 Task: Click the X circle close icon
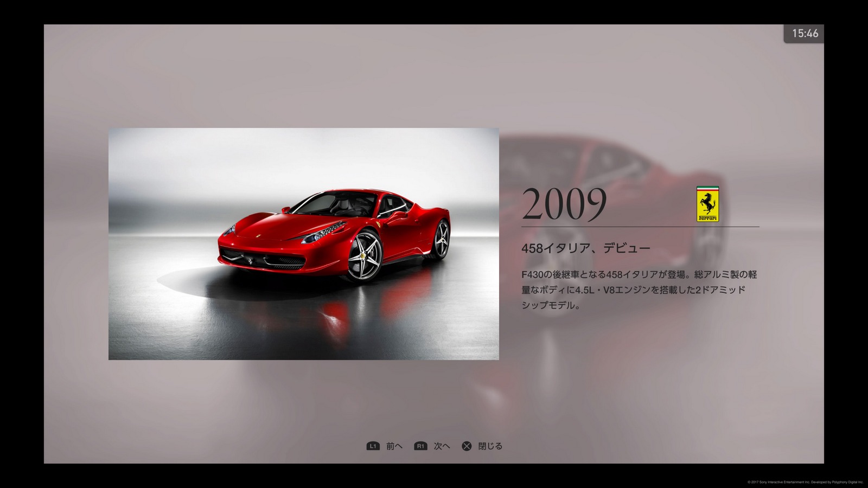467,446
